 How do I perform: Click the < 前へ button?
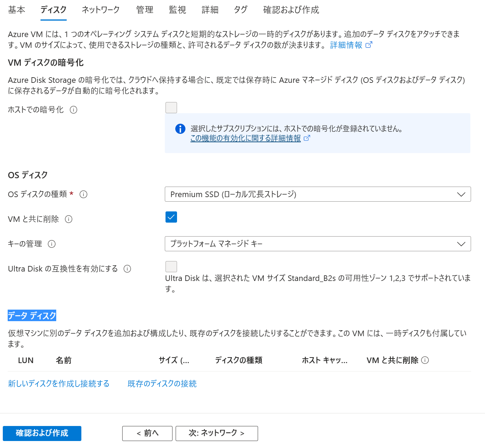[x=147, y=433]
